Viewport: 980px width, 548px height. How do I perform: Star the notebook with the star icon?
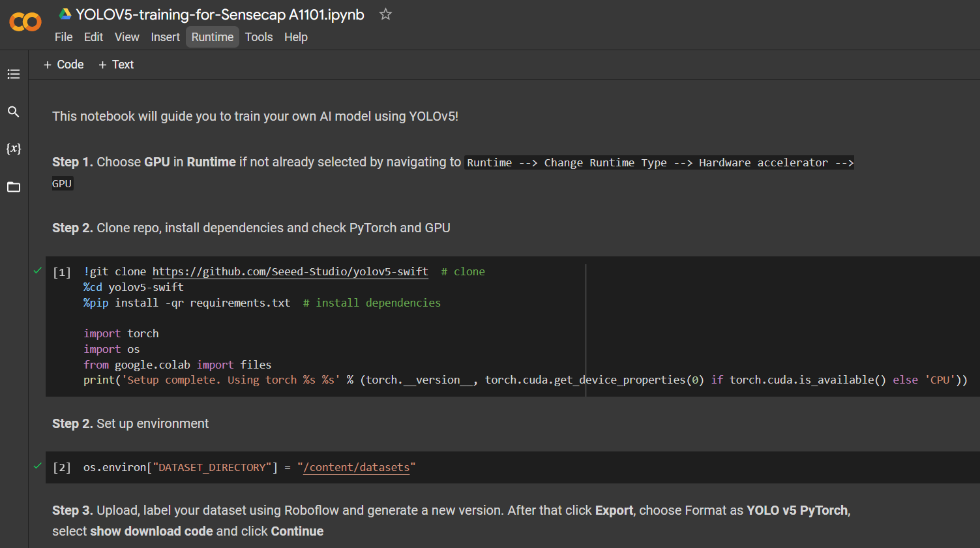(x=385, y=14)
